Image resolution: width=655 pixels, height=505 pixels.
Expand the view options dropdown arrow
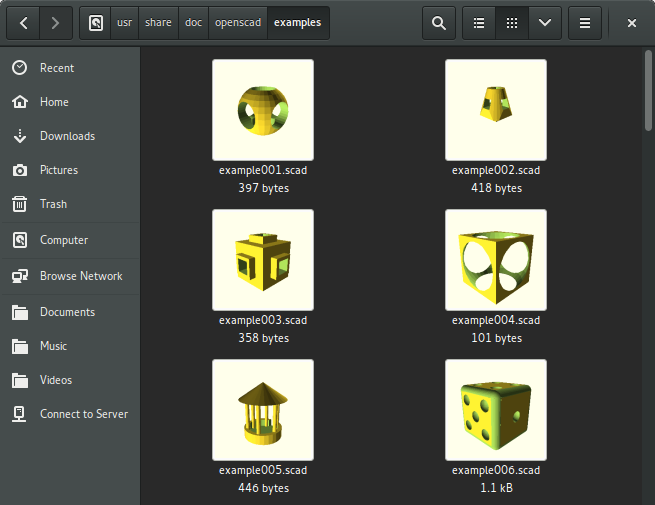[545, 23]
